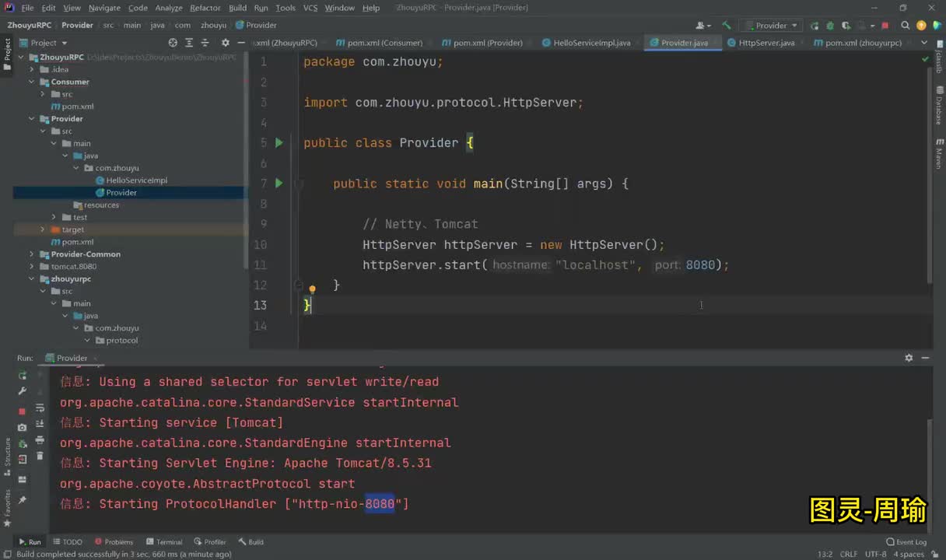946x560 pixels.
Task: Toggle the Database tool window side tab
Action: (x=939, y=107)
